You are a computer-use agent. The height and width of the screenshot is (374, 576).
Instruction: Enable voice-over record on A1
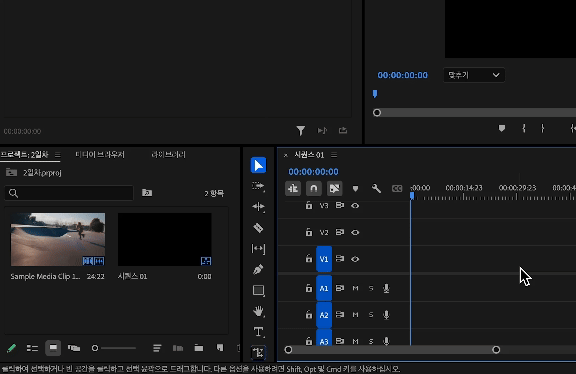tap(386, 288)
